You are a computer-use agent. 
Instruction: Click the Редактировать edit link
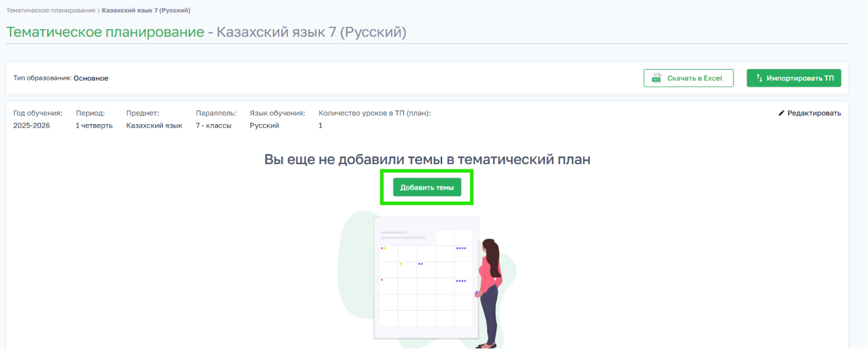click(x=809, y=113)
